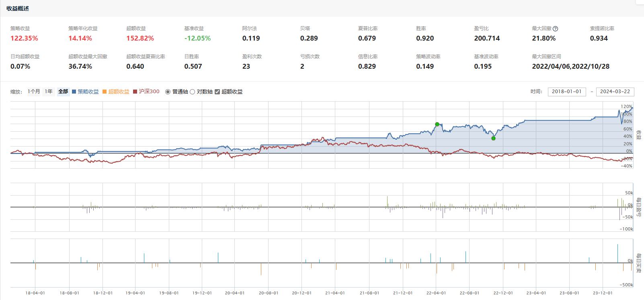Toggle 策略收益 series via legend label
The width and height of the screenshot is (644, 300).
pyautogui.click(x=88, y=92)
